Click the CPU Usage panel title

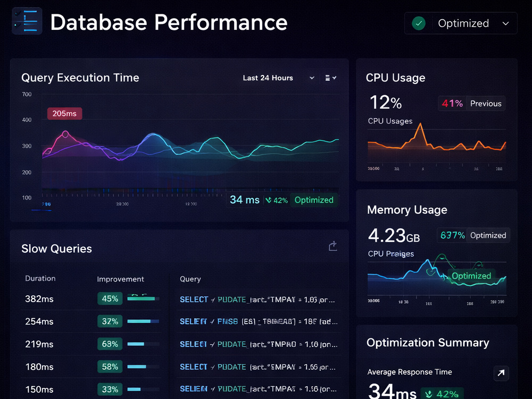[x=395, y=78]
